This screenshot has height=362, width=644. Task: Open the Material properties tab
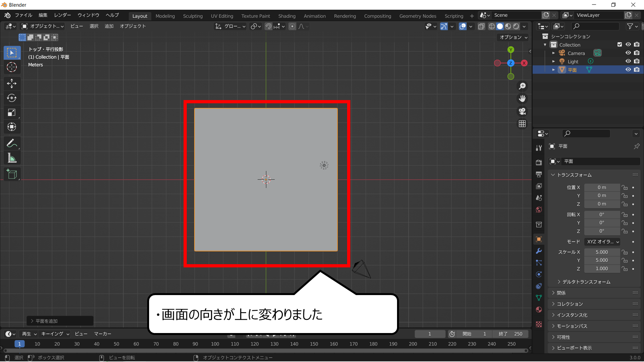pos(539,310)
